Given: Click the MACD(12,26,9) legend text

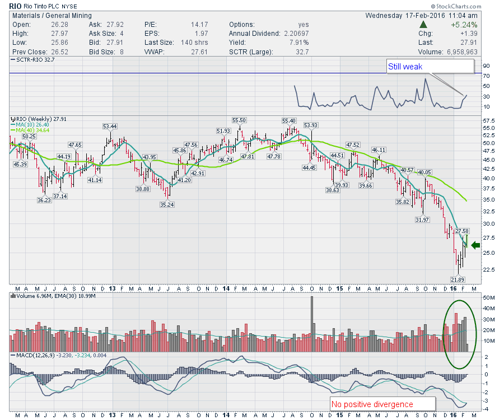Looking at the screenshot, I should (58, 356).
